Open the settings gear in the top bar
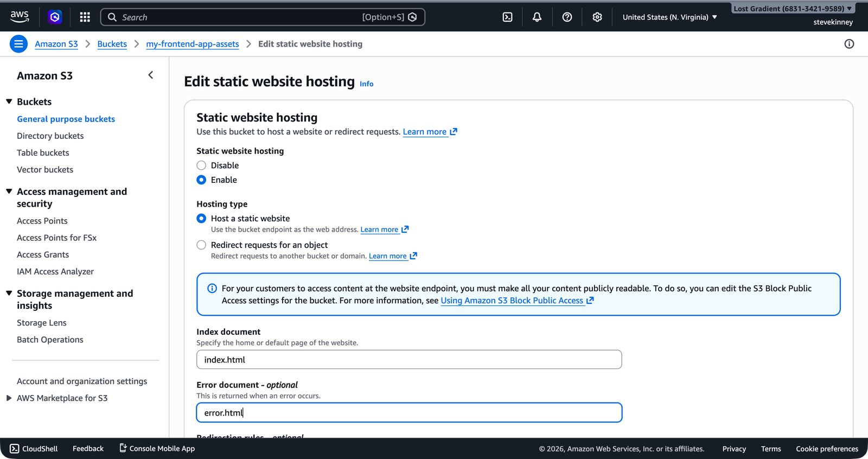This screenshot has width=868, height=459. [x=597, y=17]
